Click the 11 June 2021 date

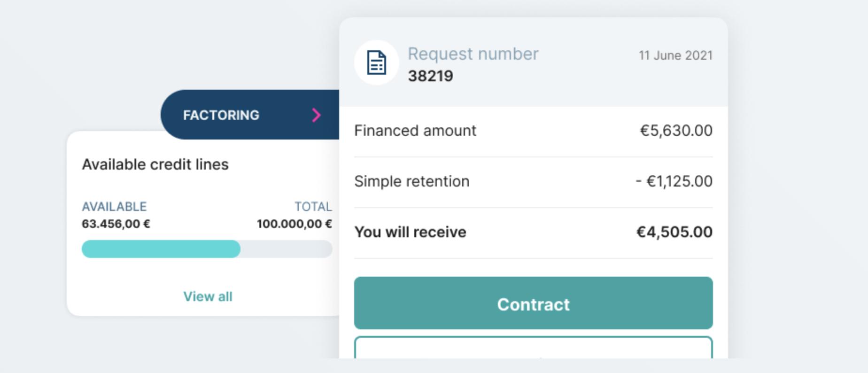[x=675, y=55]
